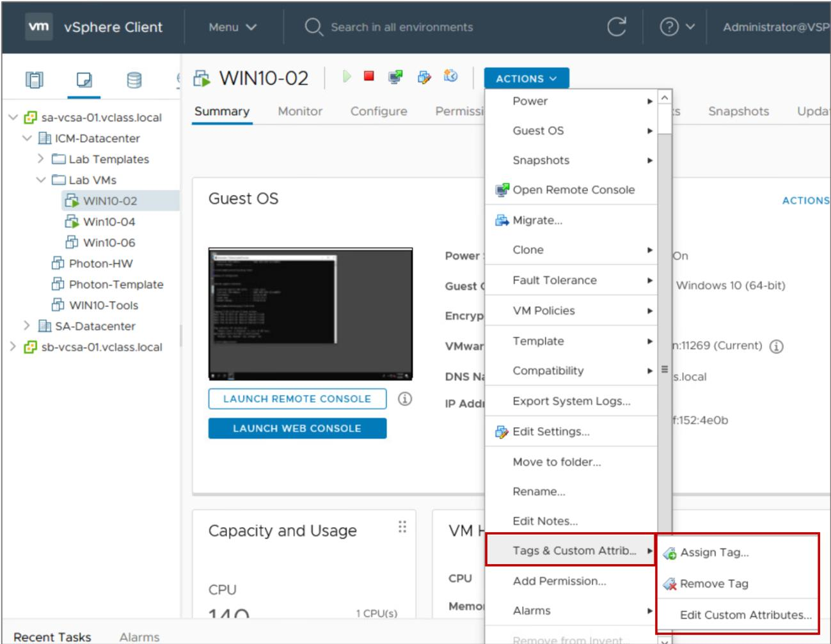831x644 pixels.
Task: Choose Edit Notes menu item
Action: [x=571, y=521]
